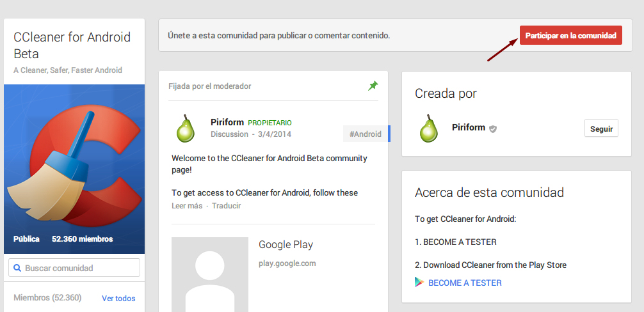Click the 2. Download CCleaner from the Play Store text

tap(490, 265)
